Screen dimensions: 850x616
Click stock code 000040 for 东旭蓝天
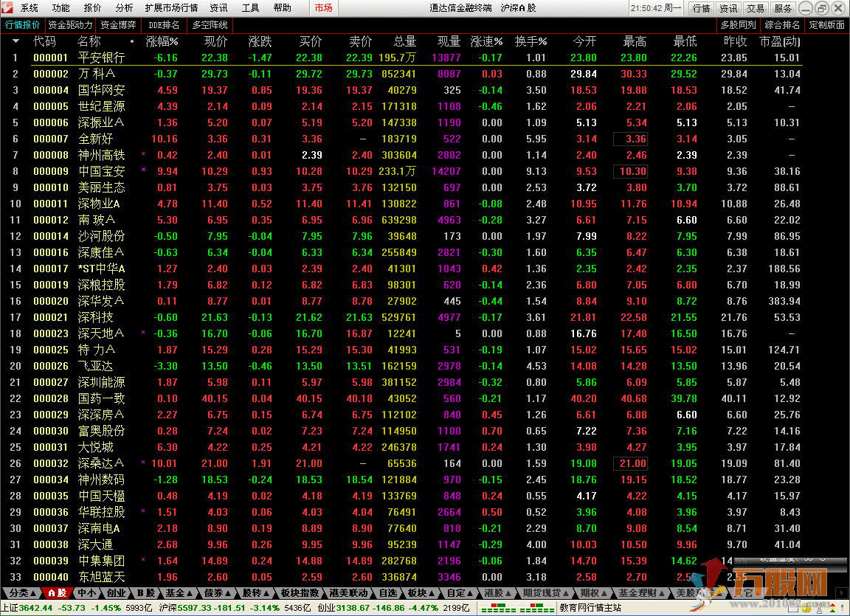coord(51,577)
